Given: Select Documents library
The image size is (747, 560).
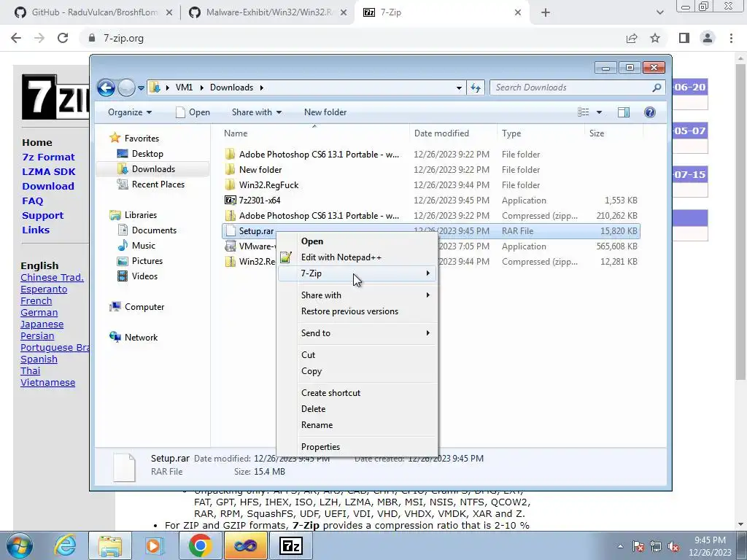Looking at the screenshot, I should click(x=147, y=230).
